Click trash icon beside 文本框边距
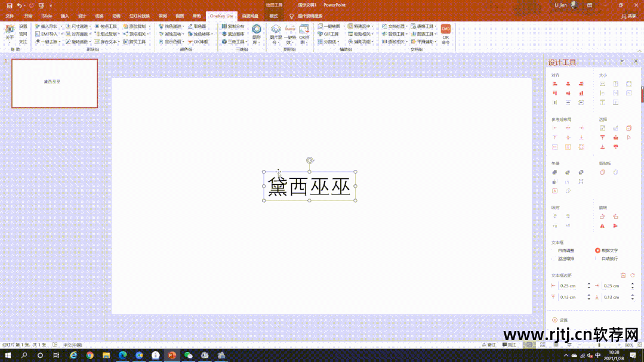This screenshot has width=644, height=362. pos(623,276)
